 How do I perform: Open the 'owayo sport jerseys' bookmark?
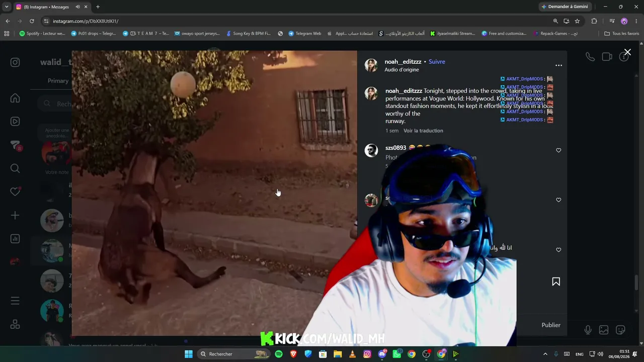[x=197, y=34]
